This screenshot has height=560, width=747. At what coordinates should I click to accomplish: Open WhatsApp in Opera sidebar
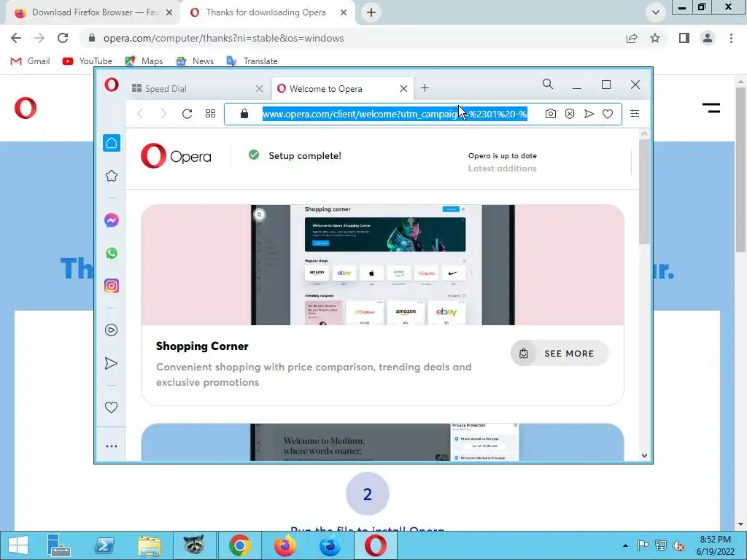click(112, 253)
